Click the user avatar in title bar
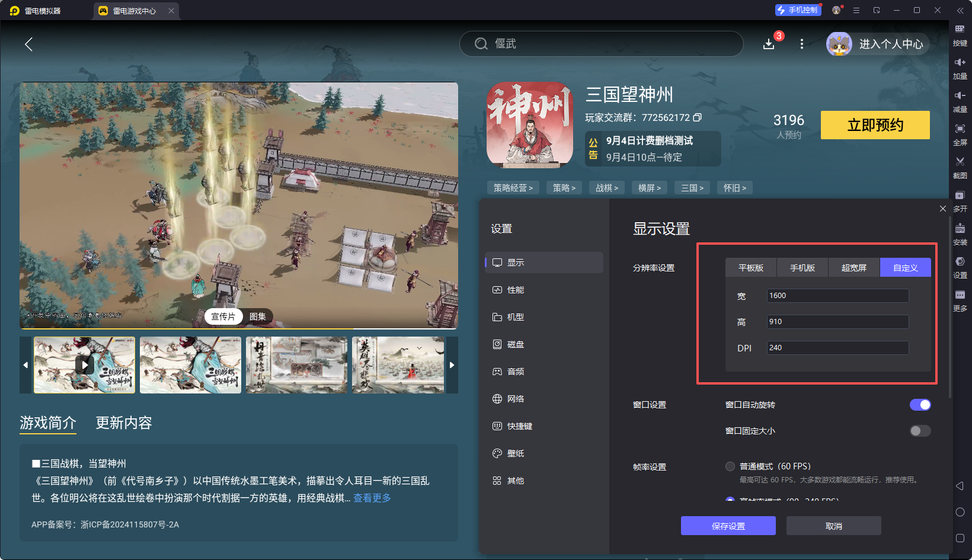The height and width of the screenshot is (560, 972). (836, 10)
